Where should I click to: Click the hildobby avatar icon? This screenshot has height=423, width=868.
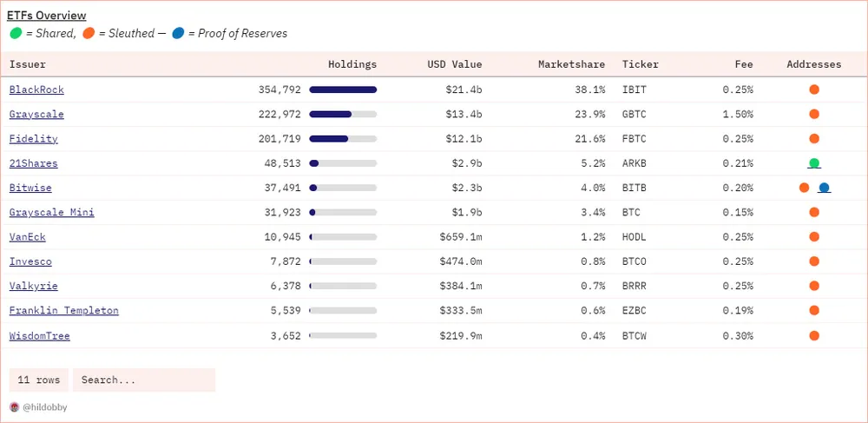(14, 406)
